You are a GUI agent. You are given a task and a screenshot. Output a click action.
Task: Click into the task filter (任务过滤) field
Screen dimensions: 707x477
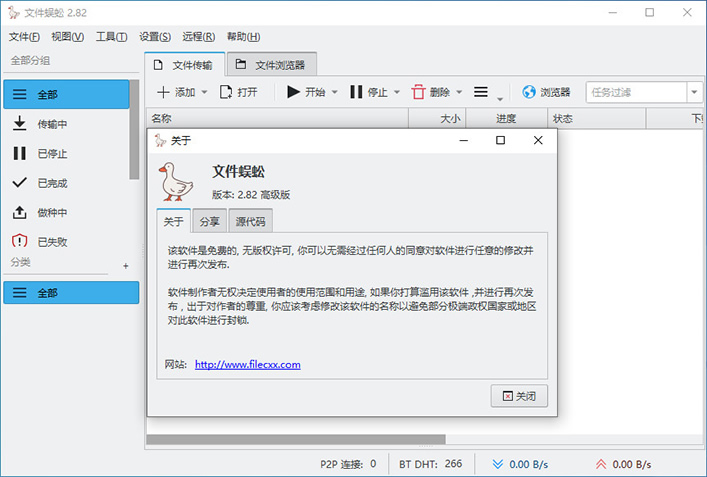[x=636, y=92]
